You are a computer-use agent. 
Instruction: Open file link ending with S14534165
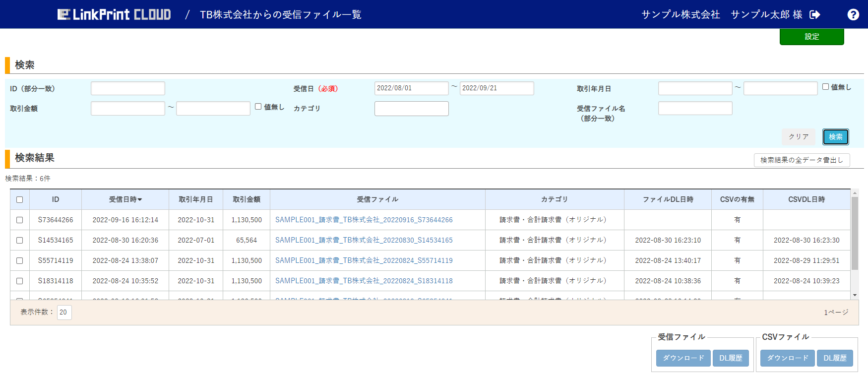point(364,240)
